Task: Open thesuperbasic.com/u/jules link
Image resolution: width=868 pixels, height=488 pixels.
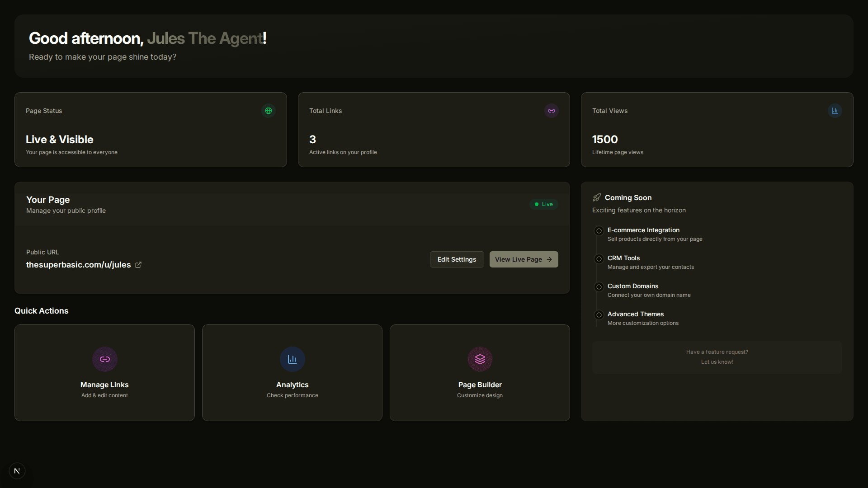Action: click(x=78, y=264)
